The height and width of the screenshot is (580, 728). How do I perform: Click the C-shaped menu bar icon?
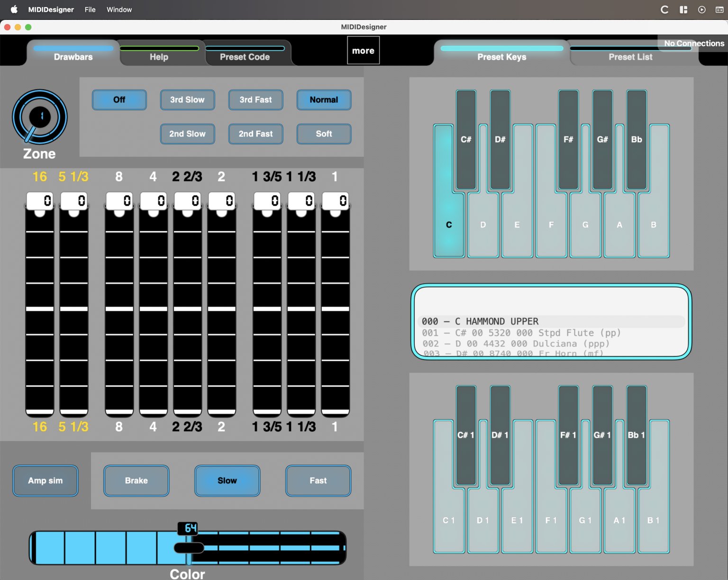point(664,9)
